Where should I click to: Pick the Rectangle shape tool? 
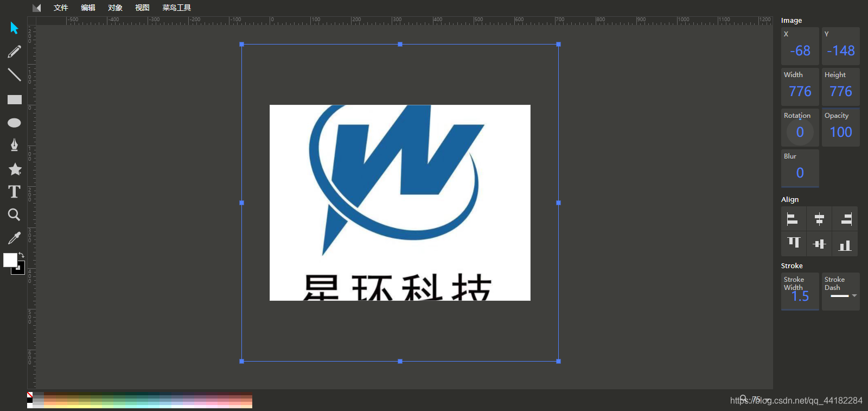point(14,99)
